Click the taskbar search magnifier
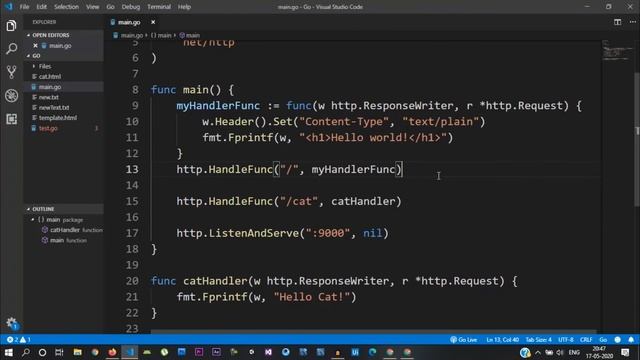 [25, 352]
